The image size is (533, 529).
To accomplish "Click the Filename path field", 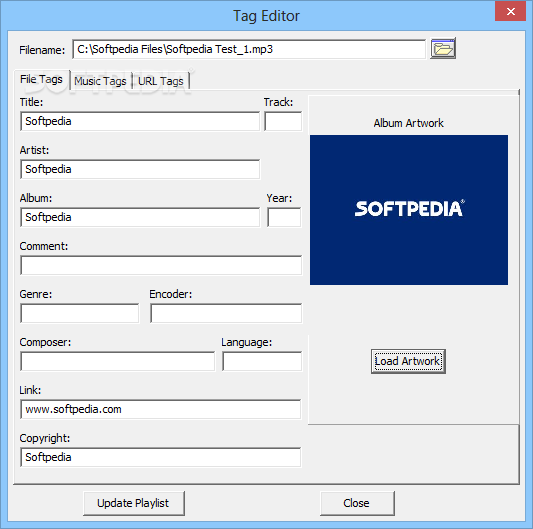I will [x=249, y=49].
